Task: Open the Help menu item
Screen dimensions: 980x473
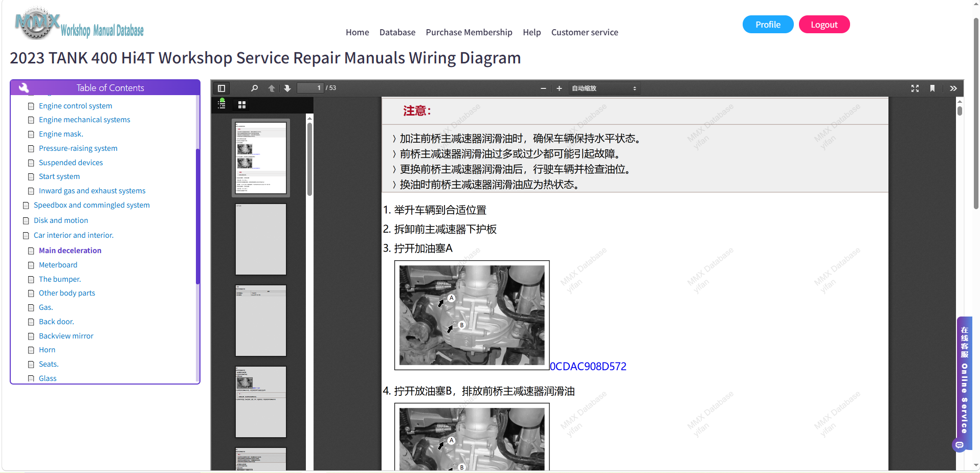Action: pyautogui.click(x=531, y=32)
